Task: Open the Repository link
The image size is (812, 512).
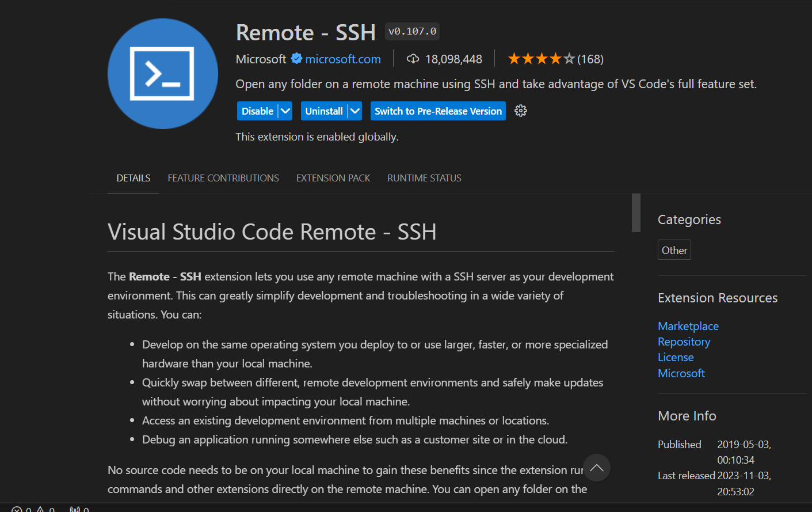Action: pyautogui.click(x=684, y=342)
